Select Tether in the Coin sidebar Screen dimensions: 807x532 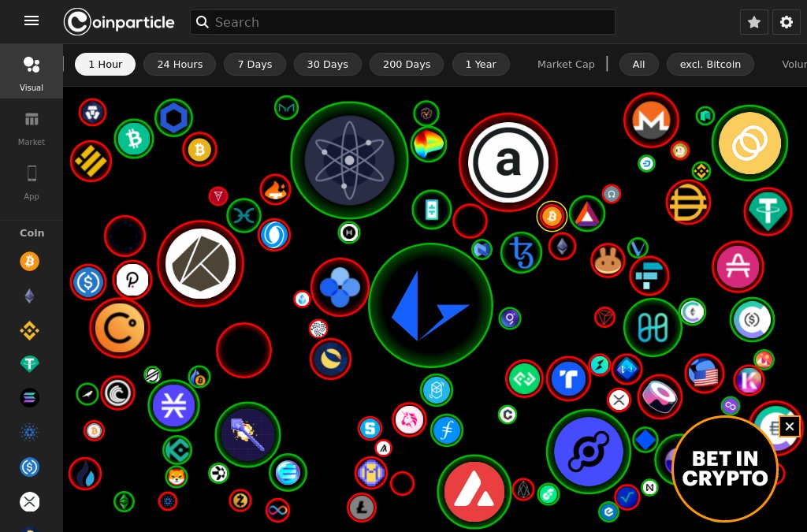(30, 364)
